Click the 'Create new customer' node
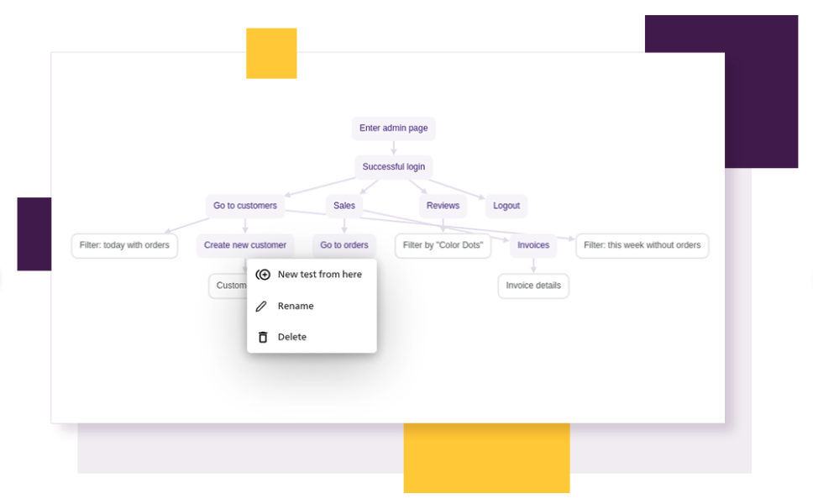The height and width of the screenshot is (504, 813). click(245, 245)
